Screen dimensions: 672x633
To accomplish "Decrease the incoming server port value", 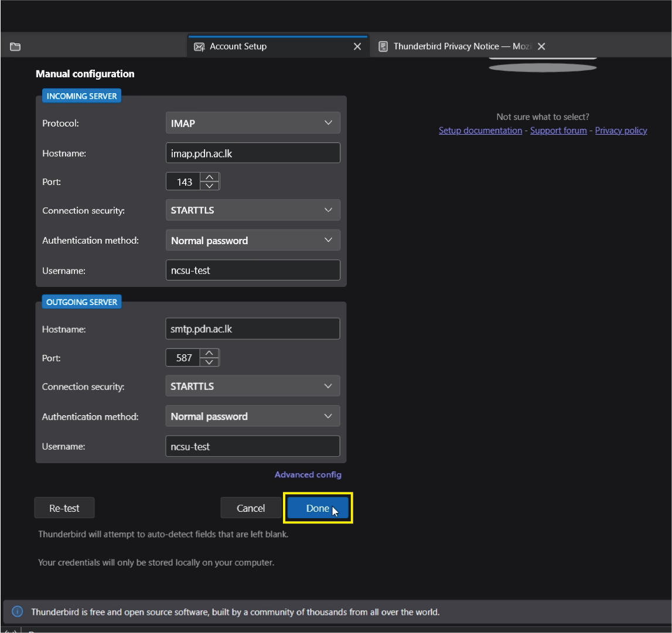I will click(x=210, y=186).
